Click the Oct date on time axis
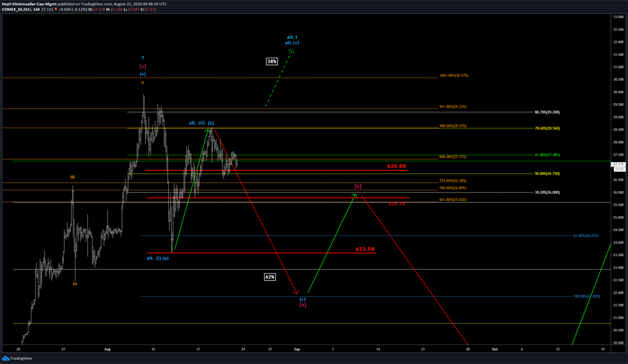 coord(495,348)
